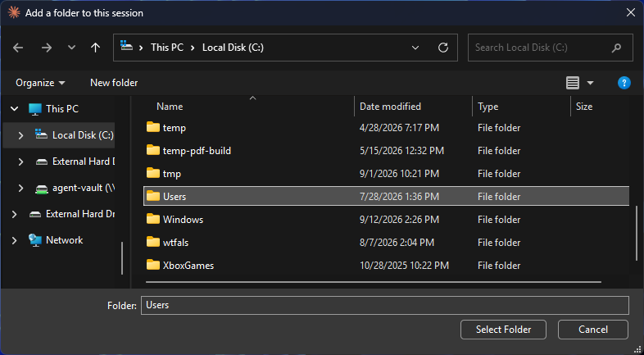This screenshot has height=355, width=644.
Task: Select top-level External Hard Drive item
Action: click(x=80, y=214)
